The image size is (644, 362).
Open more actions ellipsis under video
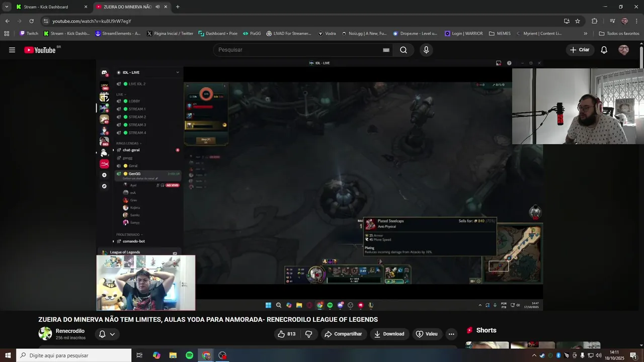451,334
